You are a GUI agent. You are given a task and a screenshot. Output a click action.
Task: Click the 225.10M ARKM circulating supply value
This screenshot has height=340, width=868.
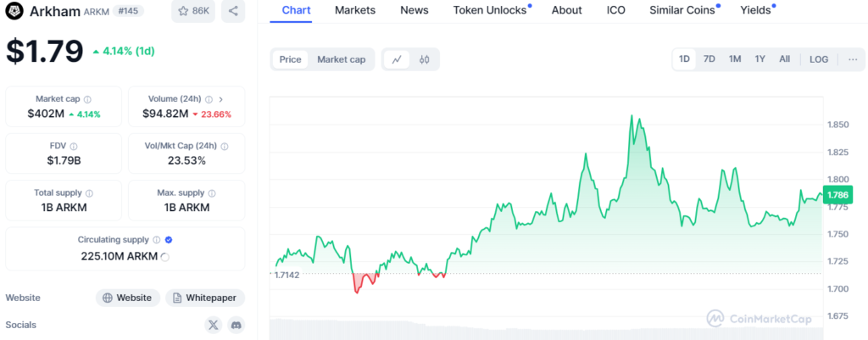click(x=119, y=256)
